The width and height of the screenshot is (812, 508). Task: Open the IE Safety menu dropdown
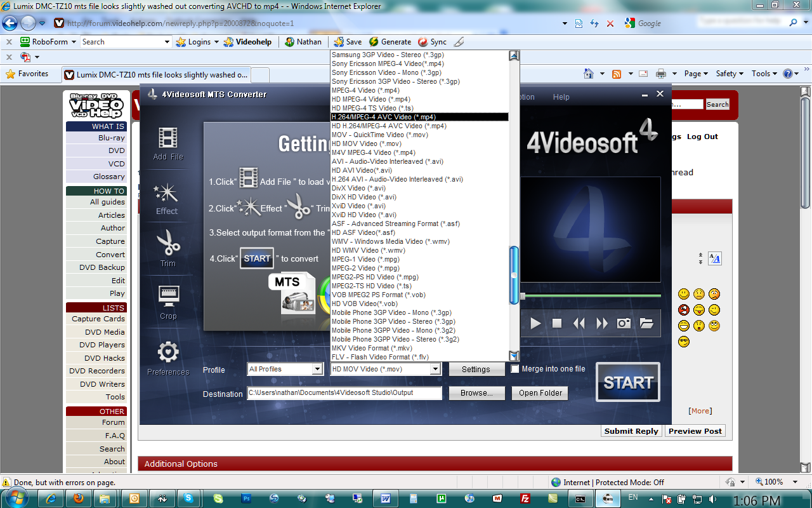(x=730, y=74)
